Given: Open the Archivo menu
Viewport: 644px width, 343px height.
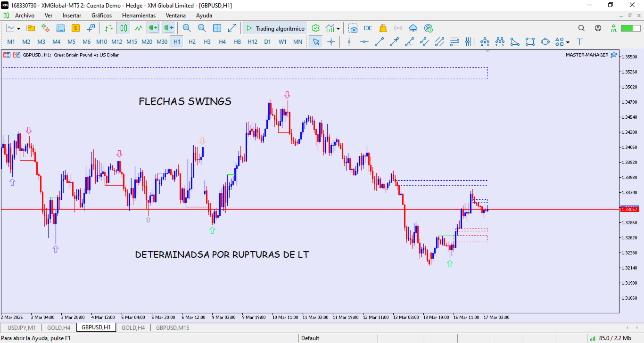Looking at the screenshot, I should pos(25,16).
